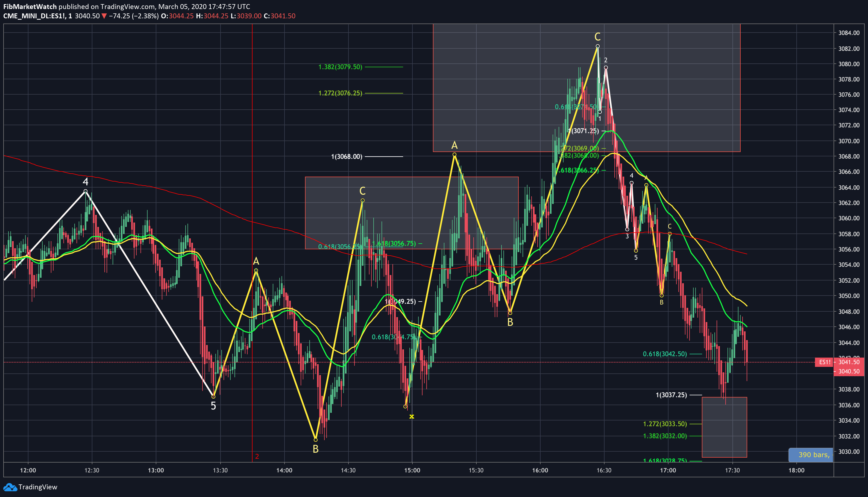Select the 1.272(3076.25) Fibonacci label
The height and width of the screenshot is (497, 868).
point(340,93)
